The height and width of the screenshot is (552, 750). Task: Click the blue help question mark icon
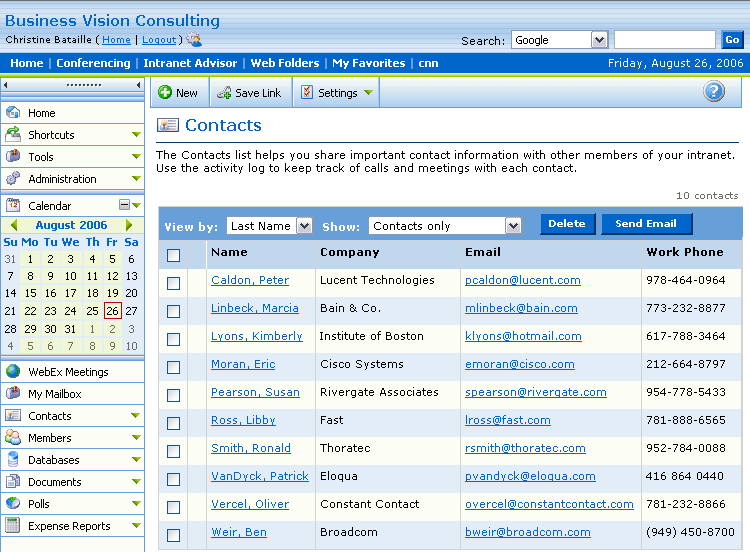coord(713,92)
